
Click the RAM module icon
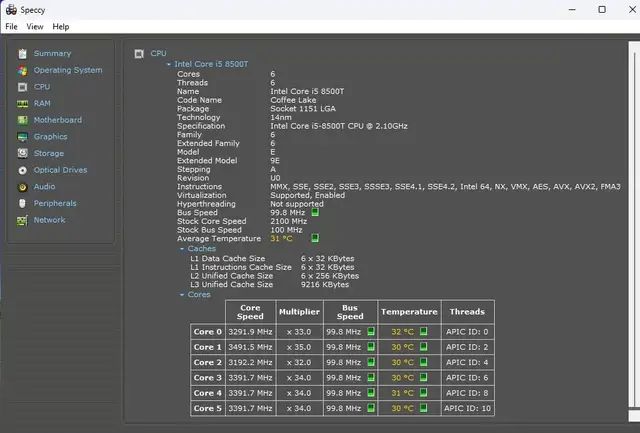[22, 104]
